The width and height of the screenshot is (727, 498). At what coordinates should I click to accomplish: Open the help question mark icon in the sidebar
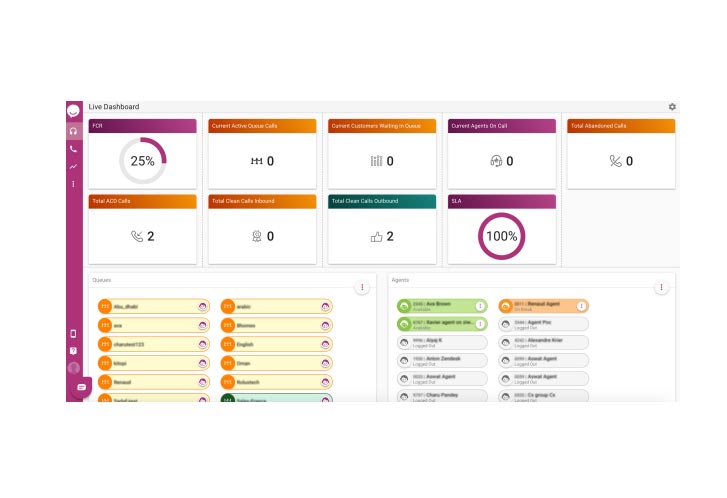pos(73,351)
